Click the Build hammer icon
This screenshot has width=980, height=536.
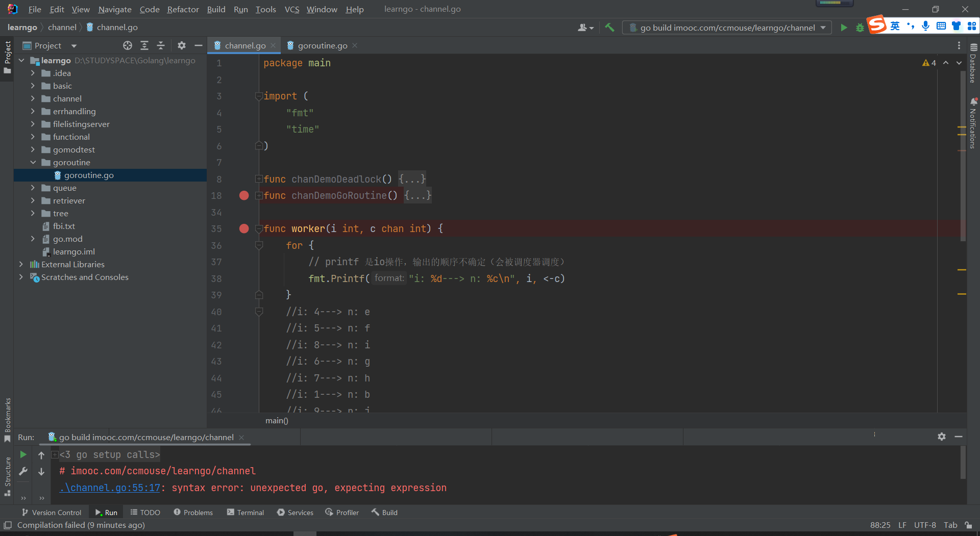(609, 28)
